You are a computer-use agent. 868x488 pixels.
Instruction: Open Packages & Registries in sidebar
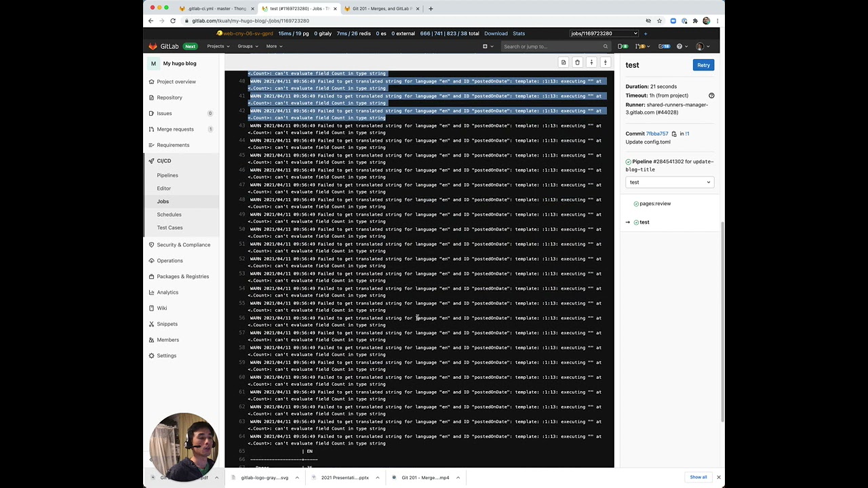[183, 277]
